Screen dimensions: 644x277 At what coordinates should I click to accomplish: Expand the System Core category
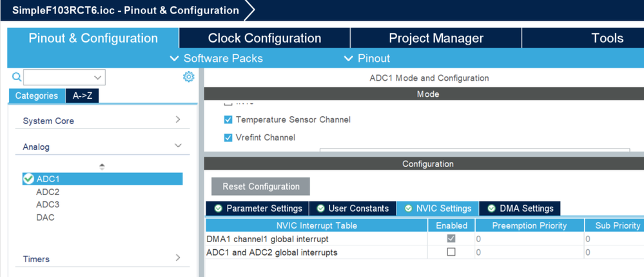178,120
